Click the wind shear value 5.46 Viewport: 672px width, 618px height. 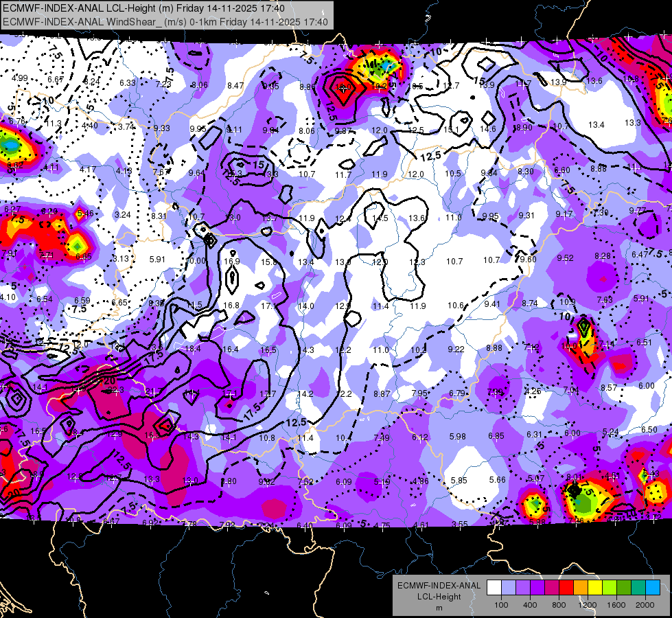pos(86,213)
